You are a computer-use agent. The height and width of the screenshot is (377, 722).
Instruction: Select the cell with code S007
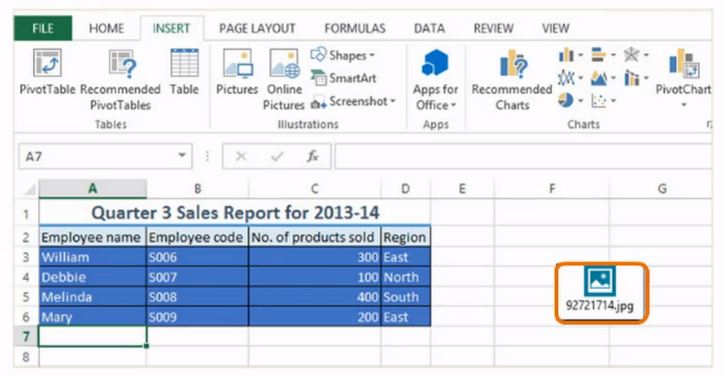(x=197, y=277)
